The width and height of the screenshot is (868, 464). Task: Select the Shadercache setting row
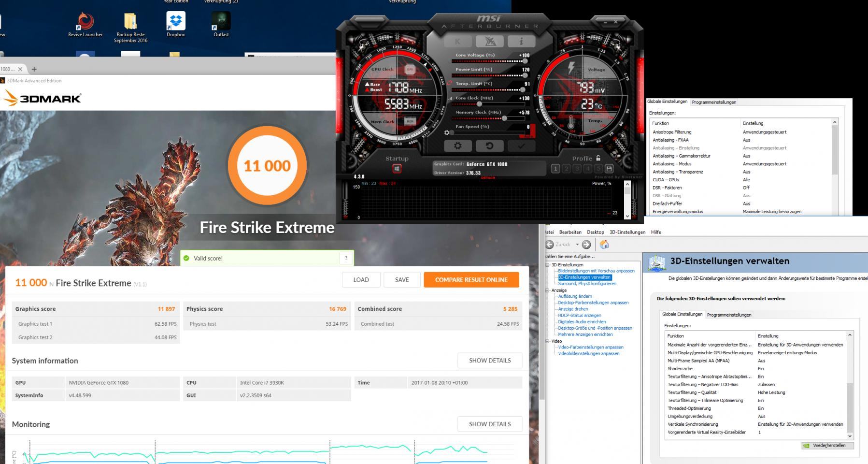click(x=755, y=369)
